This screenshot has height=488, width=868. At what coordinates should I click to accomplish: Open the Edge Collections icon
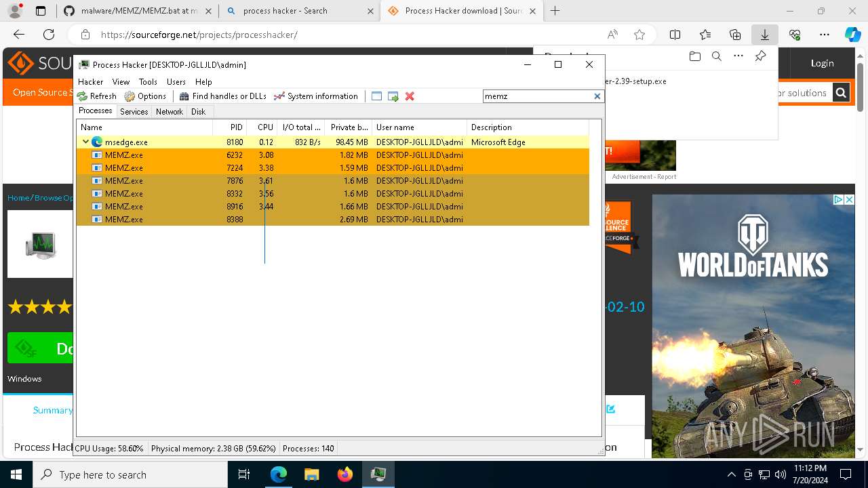tap(735, 35)
